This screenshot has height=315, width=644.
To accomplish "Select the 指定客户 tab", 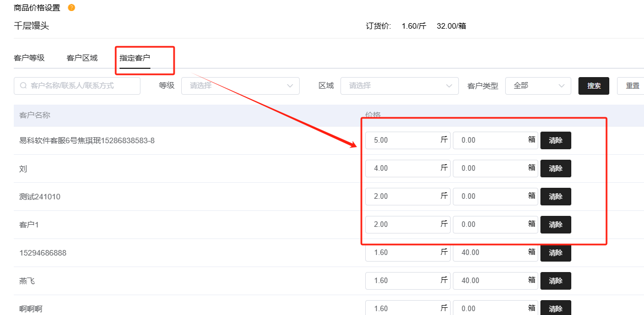I will (135, 58).
